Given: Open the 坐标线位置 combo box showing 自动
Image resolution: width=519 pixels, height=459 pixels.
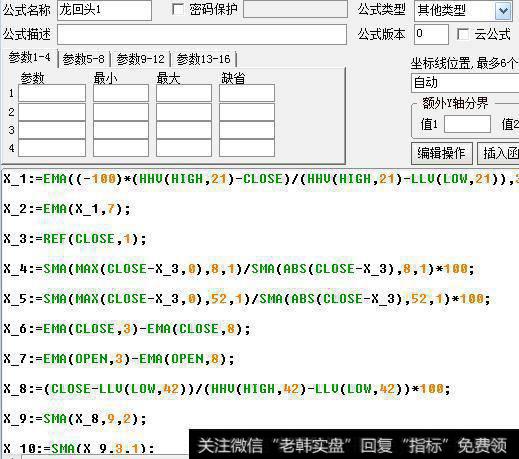Looking at the screenshot, I should pos(465,83).
